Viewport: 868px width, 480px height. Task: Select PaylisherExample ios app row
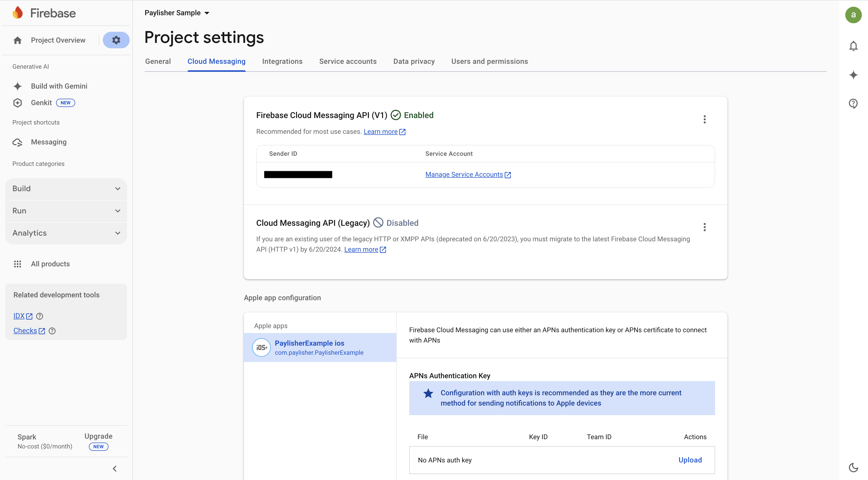click(x=320, y=347)
